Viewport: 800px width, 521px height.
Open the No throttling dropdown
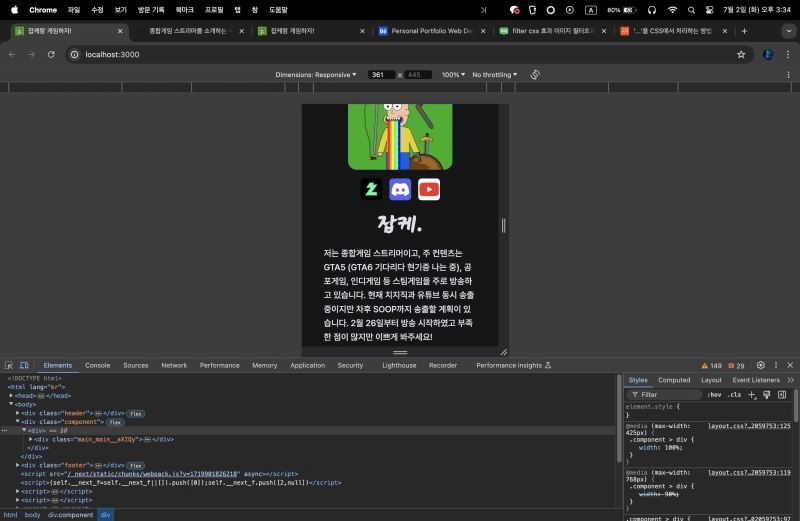[x=495, y=75]
